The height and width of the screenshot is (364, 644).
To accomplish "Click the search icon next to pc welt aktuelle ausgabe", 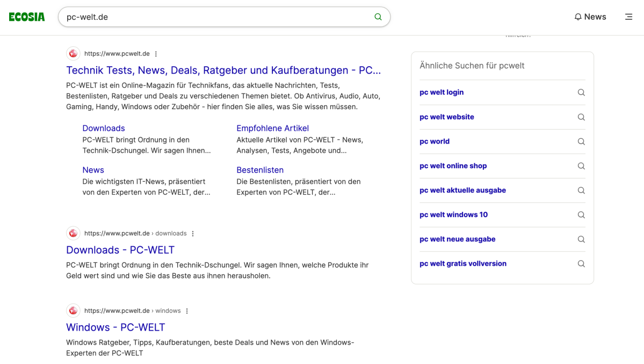I will click(x=581, y=190).
